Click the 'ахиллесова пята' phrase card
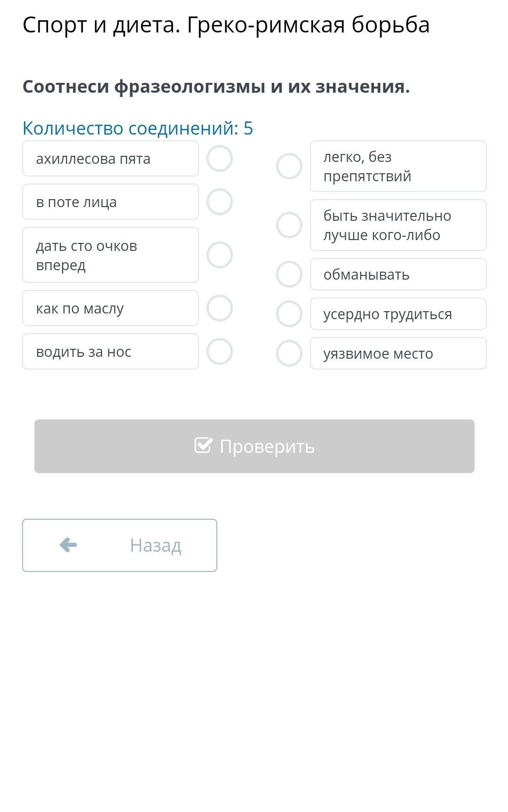 111,159
